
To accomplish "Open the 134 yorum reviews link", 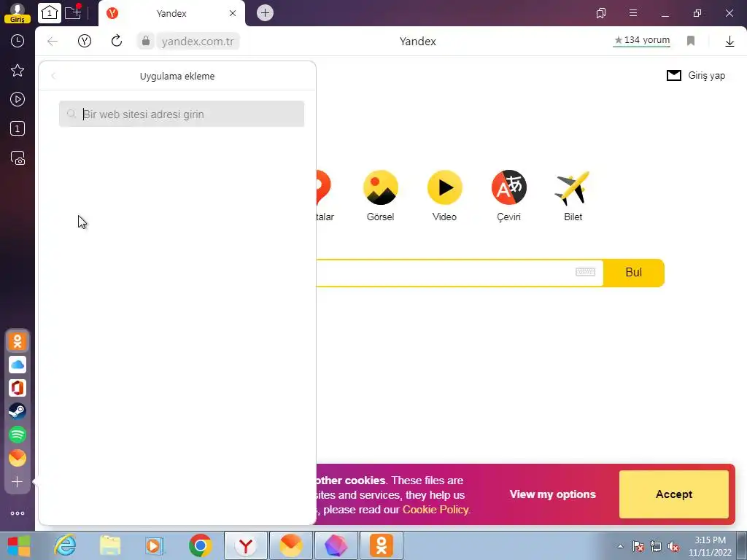I will (642, 40).
